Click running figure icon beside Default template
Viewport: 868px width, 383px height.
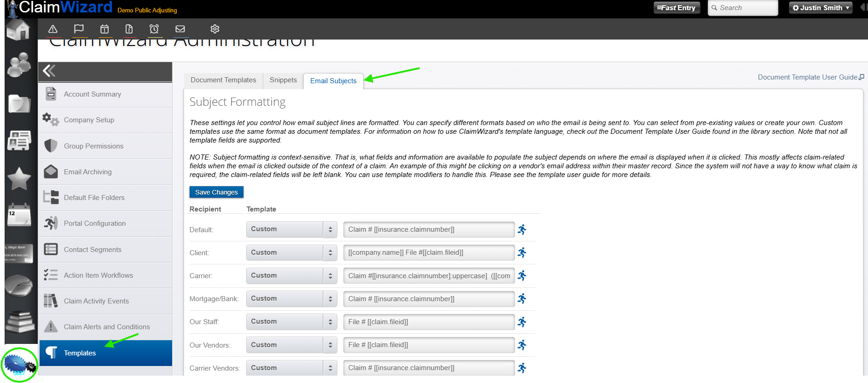(522, 229)
